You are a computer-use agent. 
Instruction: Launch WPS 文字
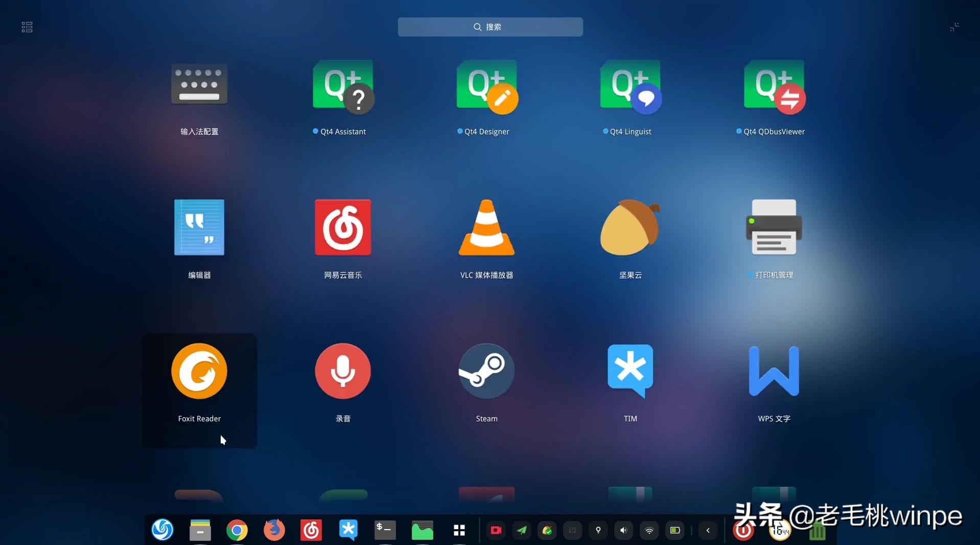pyautogui.click(x=773, y=371)
